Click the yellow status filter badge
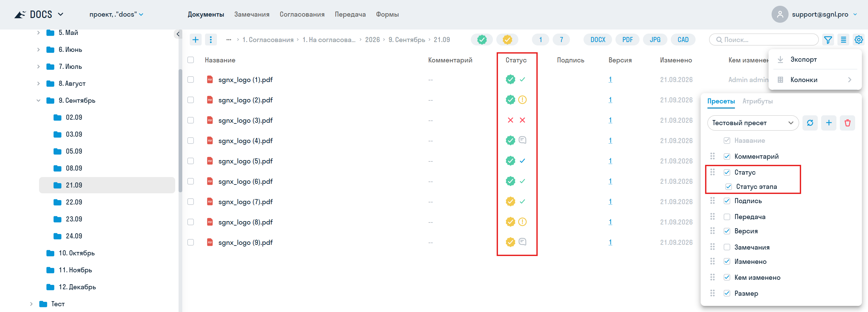This screenshot has height=312, width=868. point(507,40)
